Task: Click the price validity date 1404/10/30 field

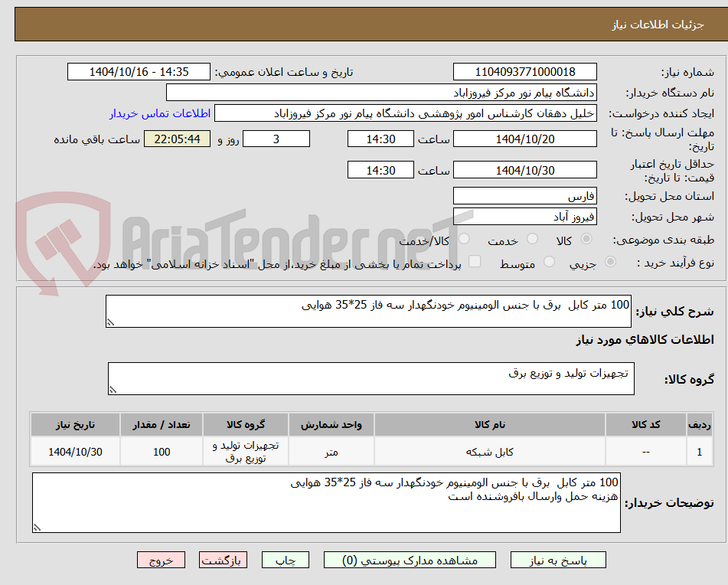Action: click(524, 171)
